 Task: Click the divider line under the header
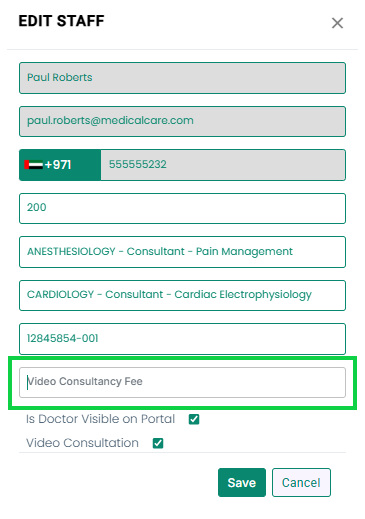point(182,50)
